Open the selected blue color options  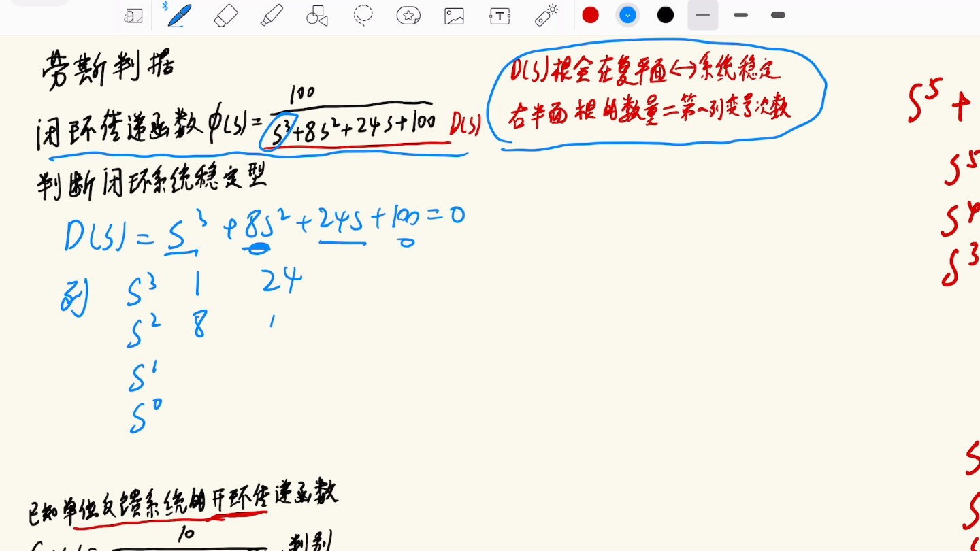pyautogui.click(x=627, y=15)
